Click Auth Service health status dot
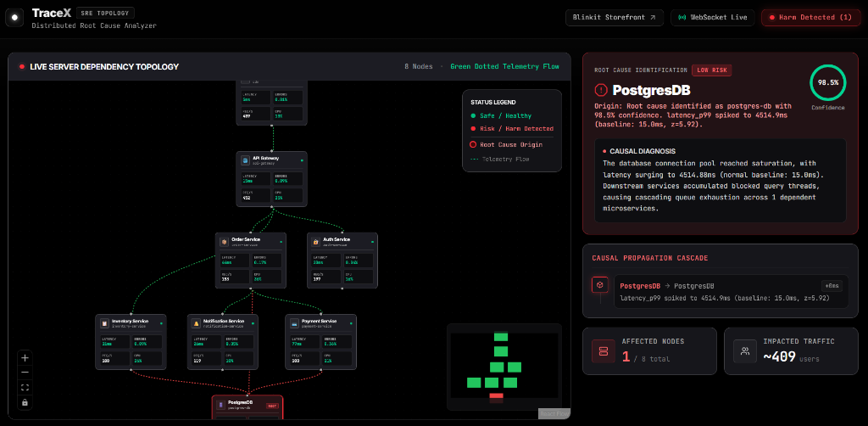 click(x=373, y=242)
